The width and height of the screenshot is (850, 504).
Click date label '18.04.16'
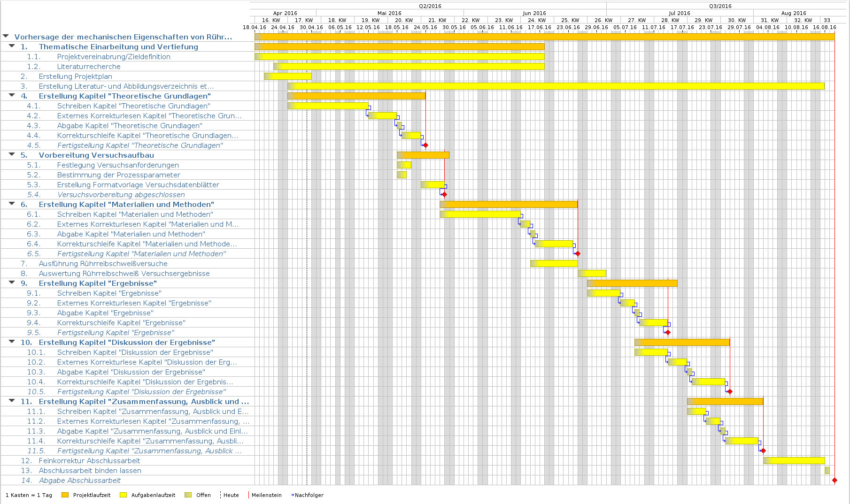tap(255, 27)
